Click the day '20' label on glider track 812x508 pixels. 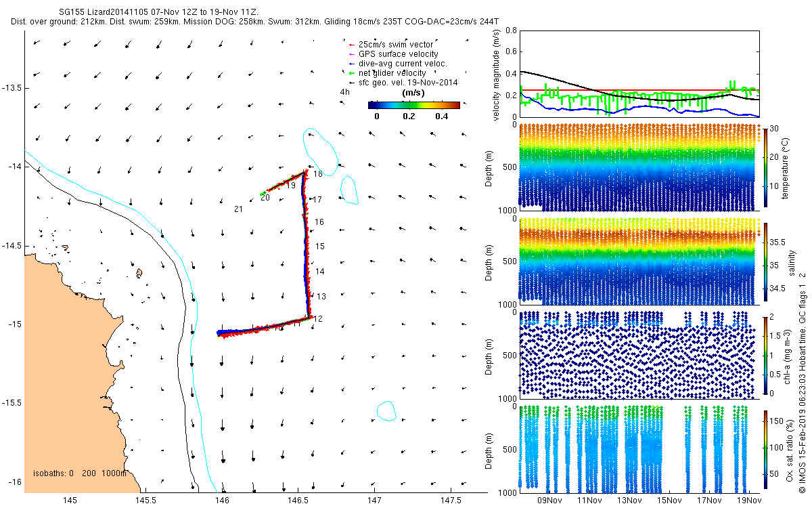coord(265,198)
